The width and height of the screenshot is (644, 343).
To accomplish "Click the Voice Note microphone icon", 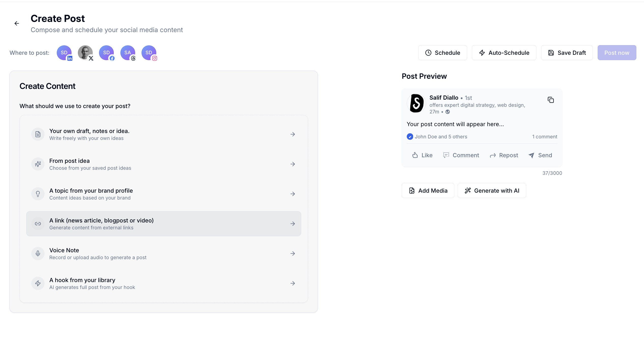I will click(38, 254).
